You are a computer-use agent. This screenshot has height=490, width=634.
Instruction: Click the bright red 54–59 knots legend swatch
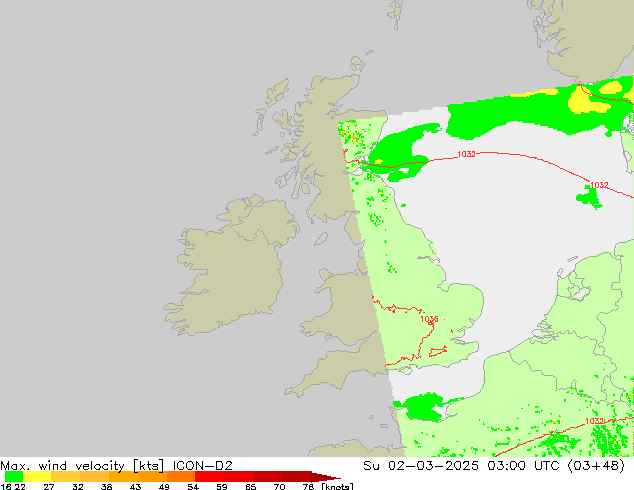209,476
